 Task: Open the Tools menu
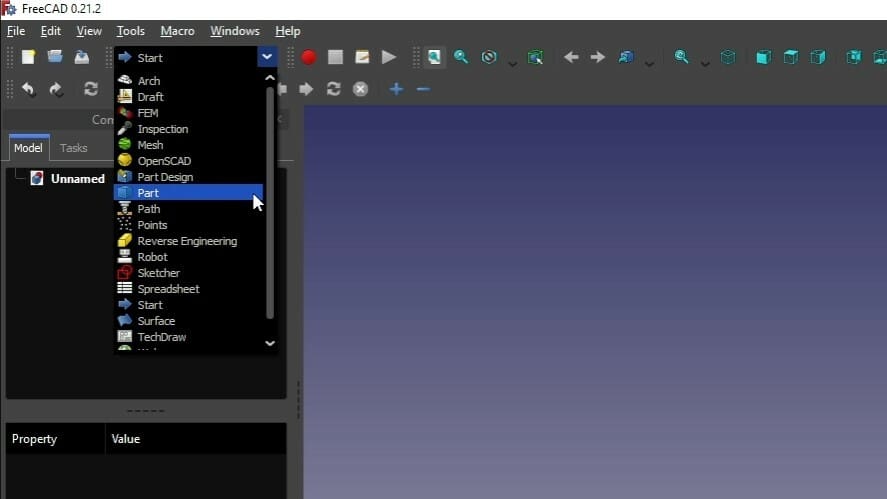[131, 31]
